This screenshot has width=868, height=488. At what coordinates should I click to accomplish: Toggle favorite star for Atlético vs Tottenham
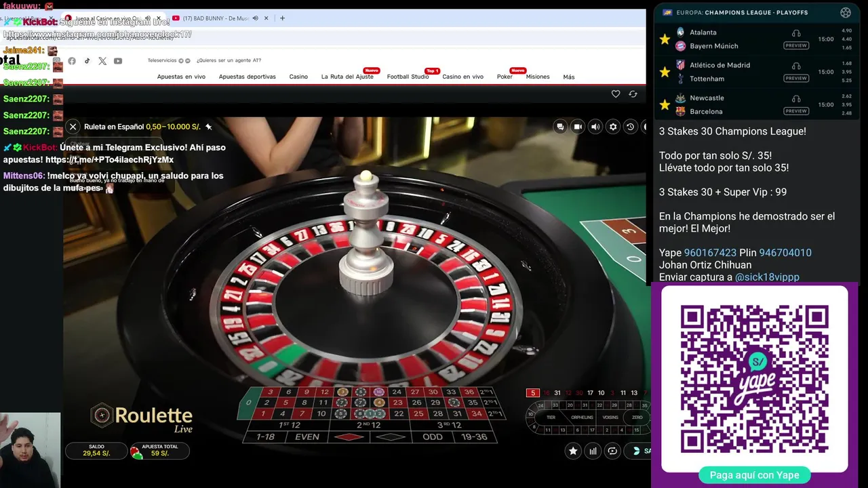pyautogui.click(x=665, y=72)
